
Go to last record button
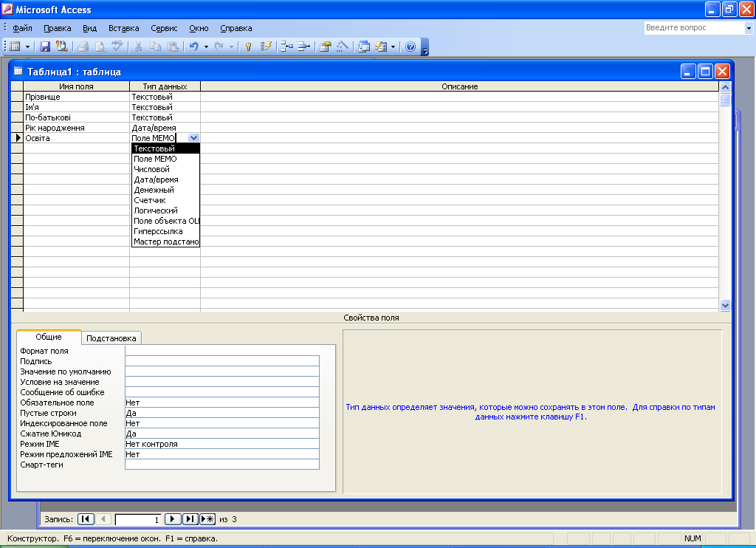click(190, 519)
